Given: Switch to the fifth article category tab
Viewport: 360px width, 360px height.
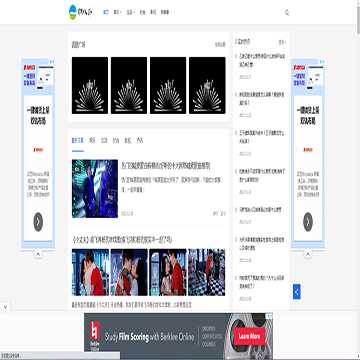Looking at the screenshot, I should (128, 140).
